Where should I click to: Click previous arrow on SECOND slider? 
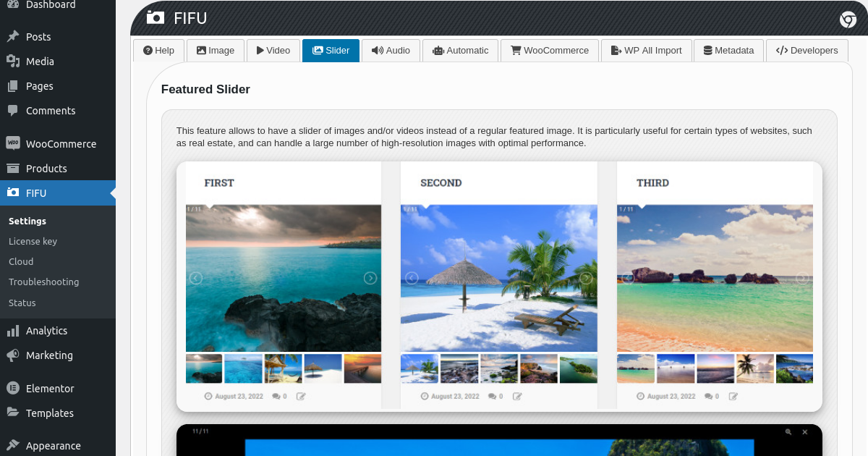(x=412, y=278)
